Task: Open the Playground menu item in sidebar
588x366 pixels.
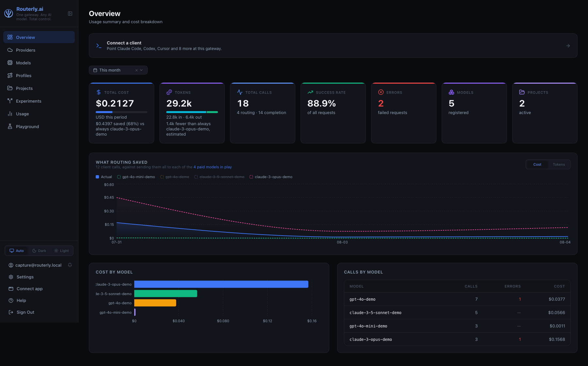Action: click(x=39, y=126)
